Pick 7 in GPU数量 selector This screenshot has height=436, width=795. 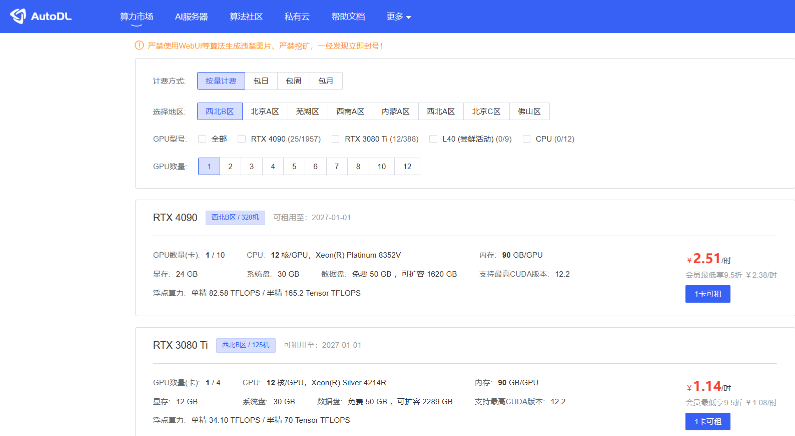click(337, 166)
